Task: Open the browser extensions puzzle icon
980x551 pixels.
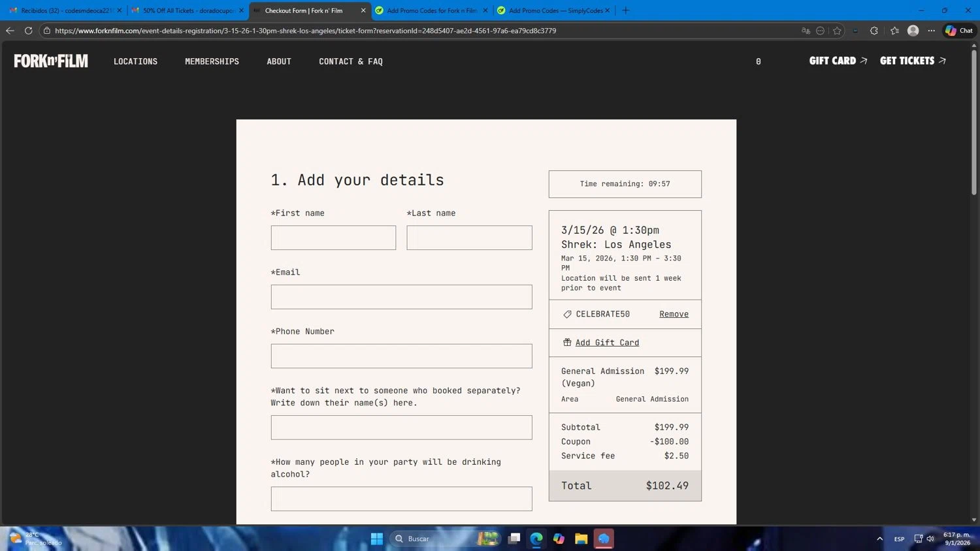Action: pyautogui.click(x=874, y=31)
